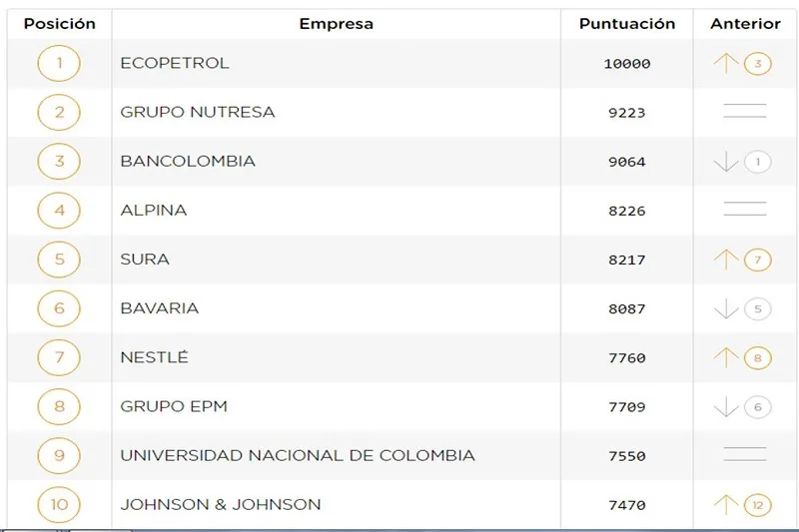Click the unchanged indicator for Grupo Nutresa
The image size is (799, 532).
point(745,112)
